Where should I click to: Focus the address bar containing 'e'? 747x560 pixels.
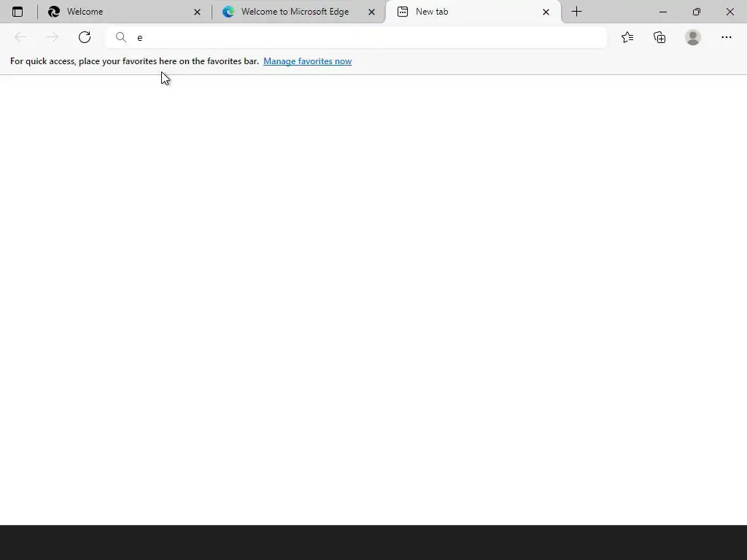(356, 37)
